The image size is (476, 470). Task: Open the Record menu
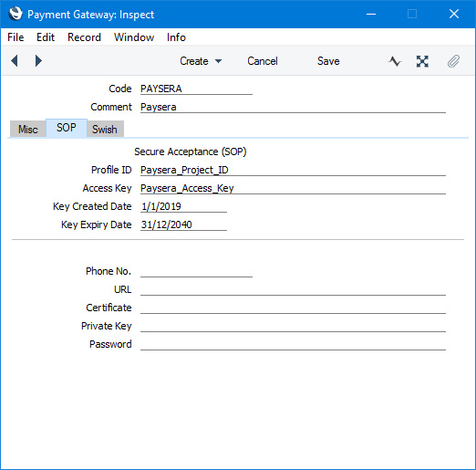pyautogui.click(x=84, y=37)
